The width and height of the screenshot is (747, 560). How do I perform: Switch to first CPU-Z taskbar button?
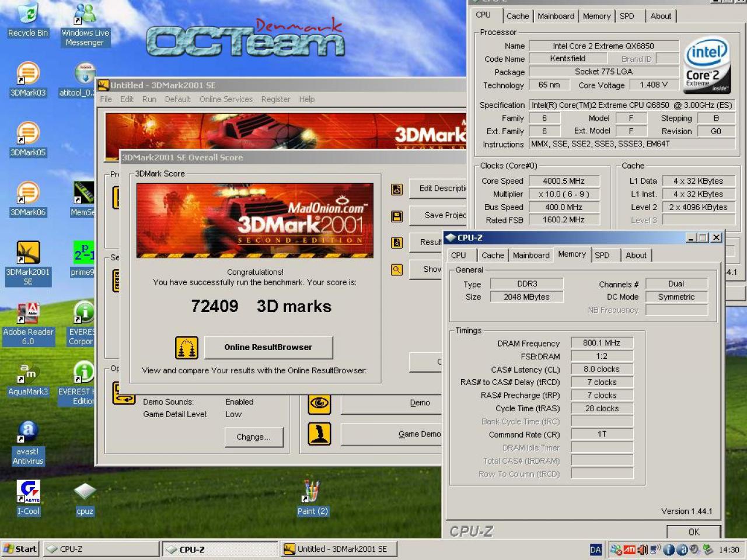point(101,549)
